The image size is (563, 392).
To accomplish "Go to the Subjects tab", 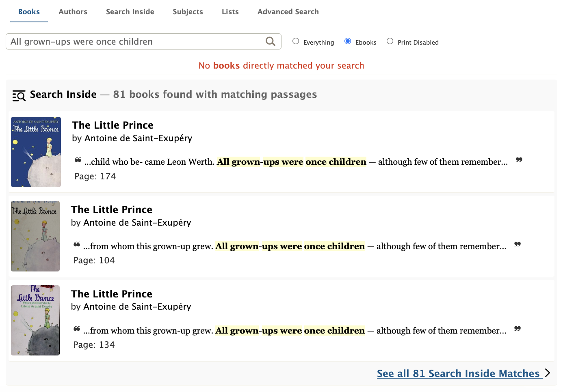I will [x=188, y=12].
